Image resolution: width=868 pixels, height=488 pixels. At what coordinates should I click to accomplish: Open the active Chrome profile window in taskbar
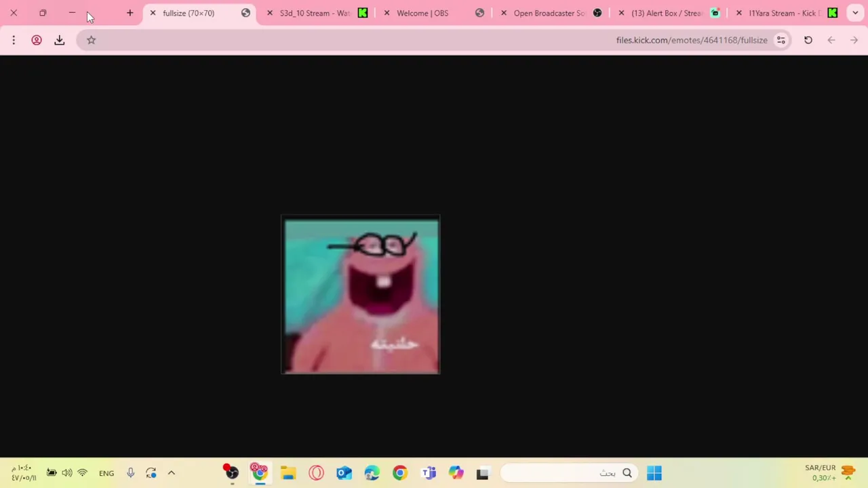260,472
